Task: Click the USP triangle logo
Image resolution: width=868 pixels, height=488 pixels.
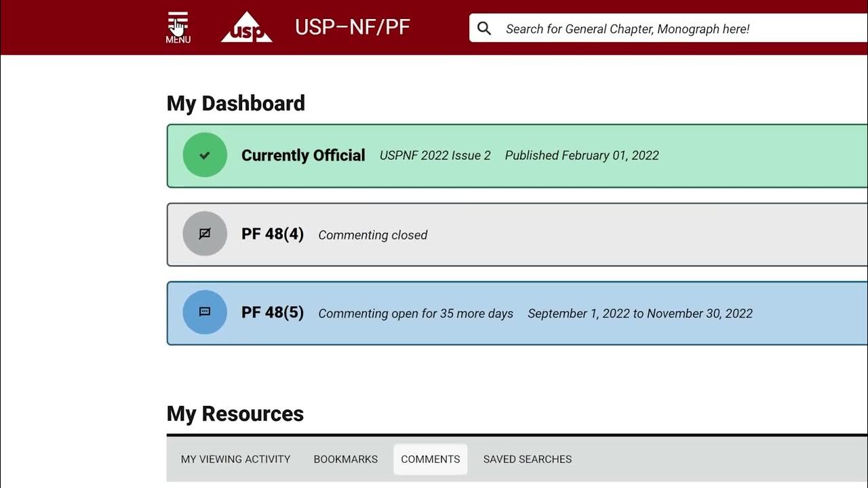Action: coord(247,28)
